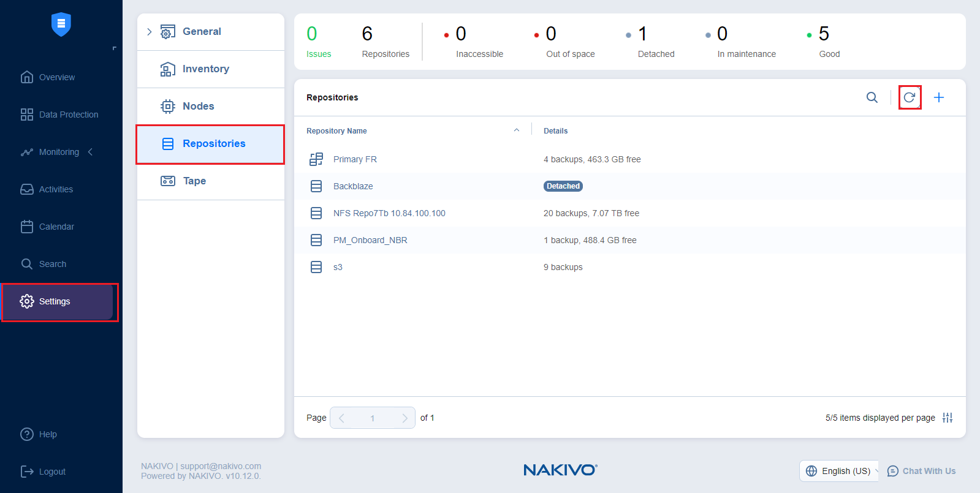Click the Logout icon in sidebar

[x=27, y=472]
